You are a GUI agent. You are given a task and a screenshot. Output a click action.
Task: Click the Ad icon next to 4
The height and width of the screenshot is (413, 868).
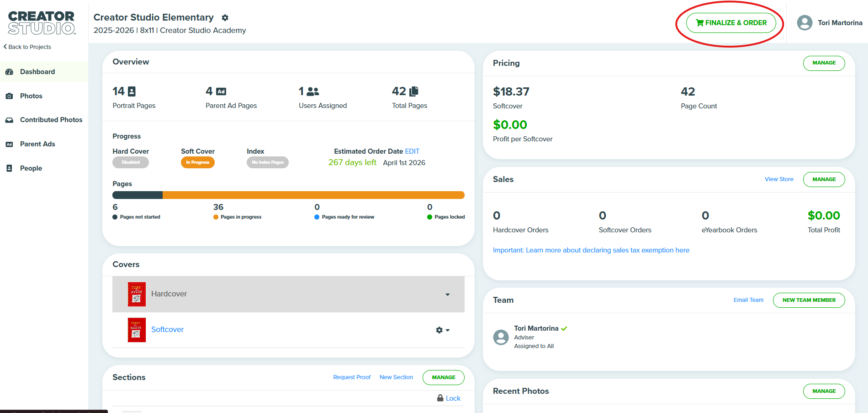221,91
